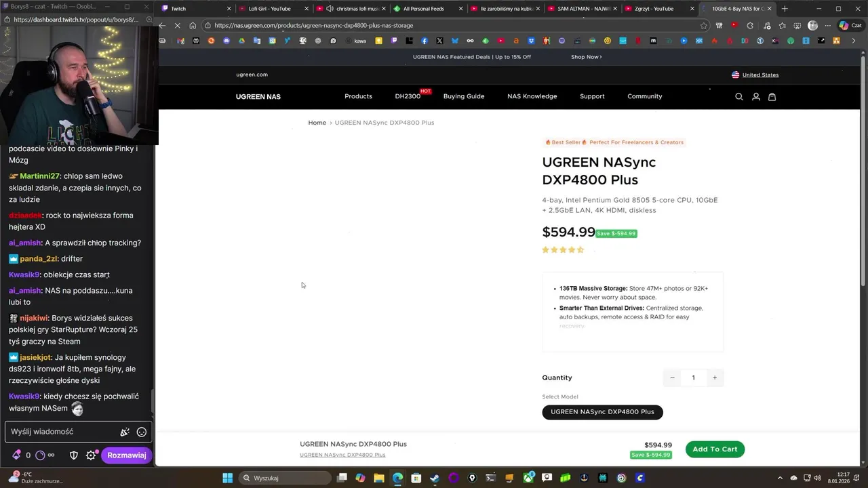The width and height of the screenshot is (868, 488).
Task: Open File Explorer from taskbar
Action: point(379,478)
